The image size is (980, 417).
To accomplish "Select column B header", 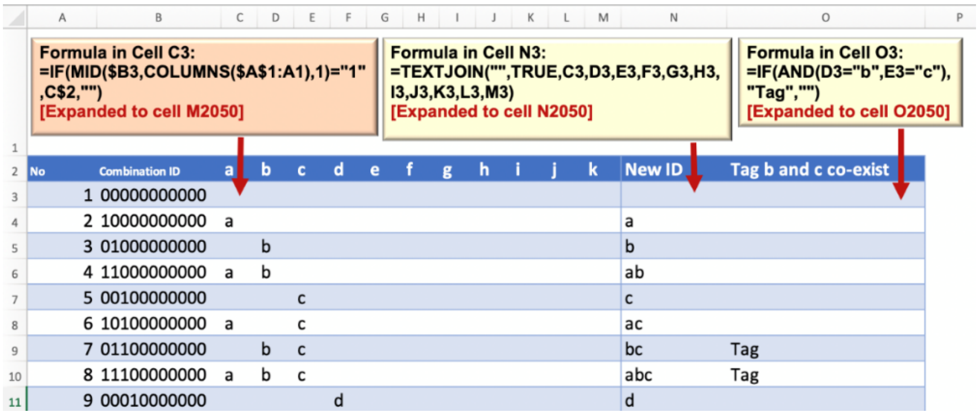I will (158, 17).
